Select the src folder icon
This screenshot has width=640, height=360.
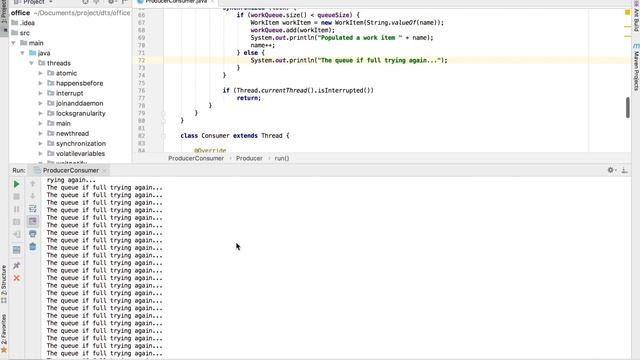15,33
